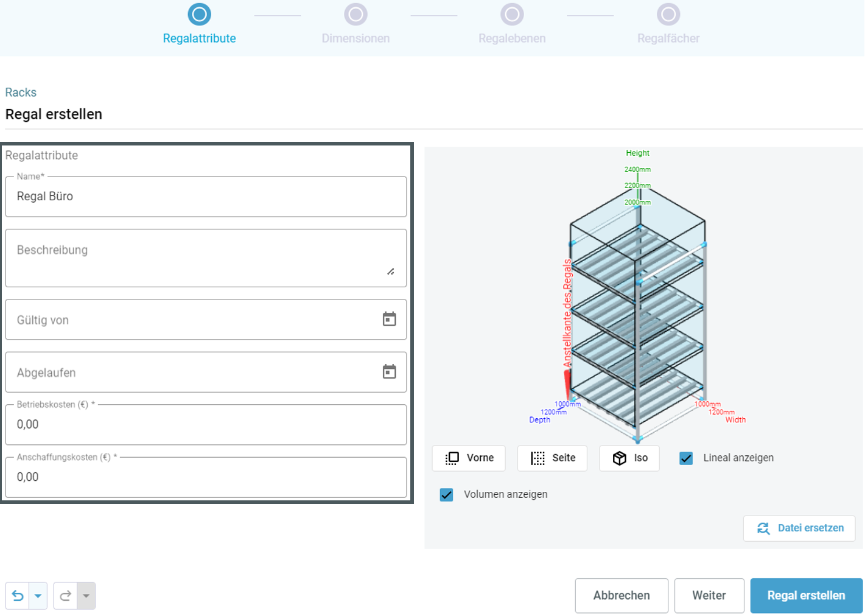The height and width of the screenshot is (616, 865).
Task: Click Datei ersetzen to replace the file
Action: pos(799,528)
